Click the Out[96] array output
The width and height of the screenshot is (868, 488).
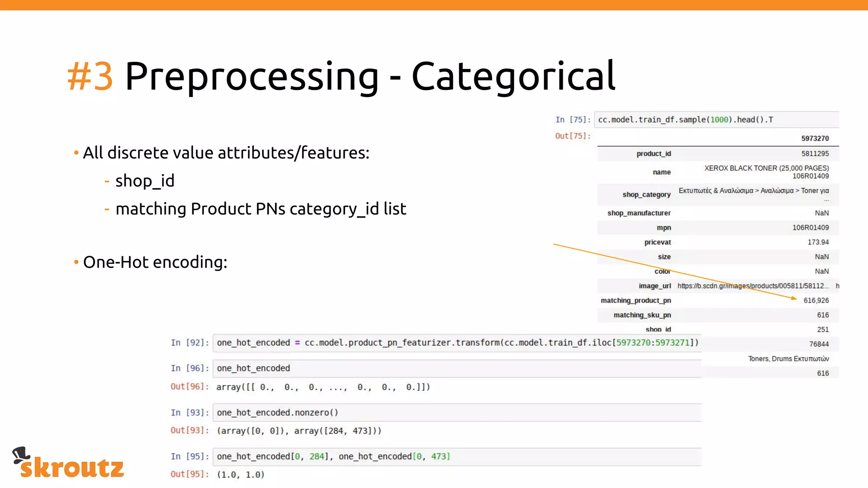point(323,387)
